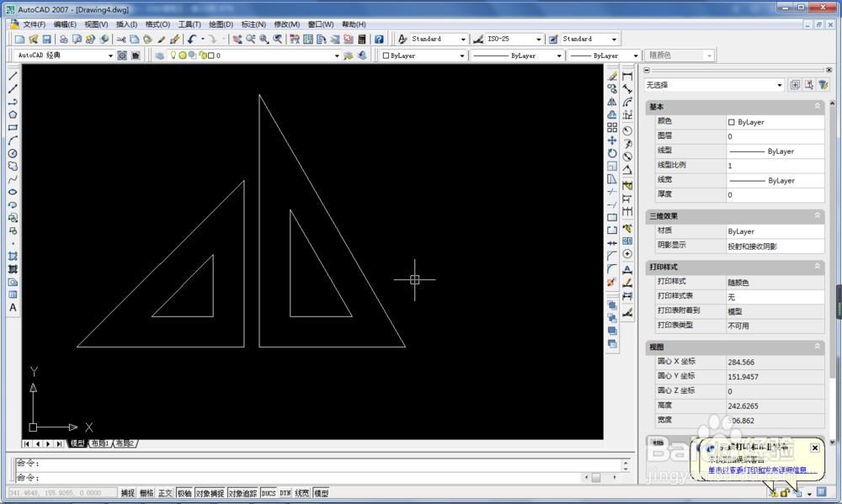Image resolution: width=842 pixels, height=504 pixels.
Task: Open the ByLayer color control dropdown
Action: click(x=461, y=56)
